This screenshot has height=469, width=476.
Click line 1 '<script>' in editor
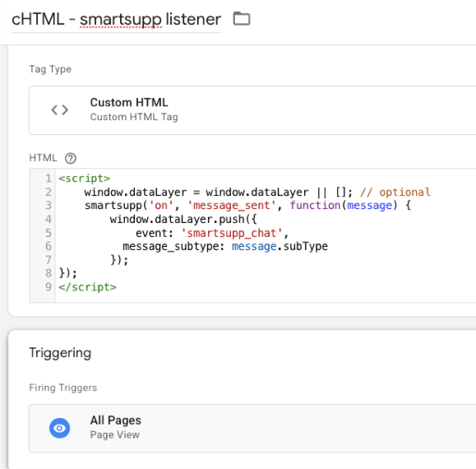coord(84,179)
